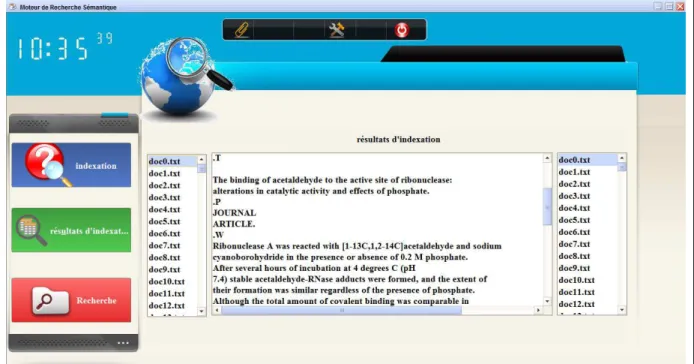Select doc5.txt in left file list
Image resolution: width=694 pixels, height=364 pixels.
[173, 221]
